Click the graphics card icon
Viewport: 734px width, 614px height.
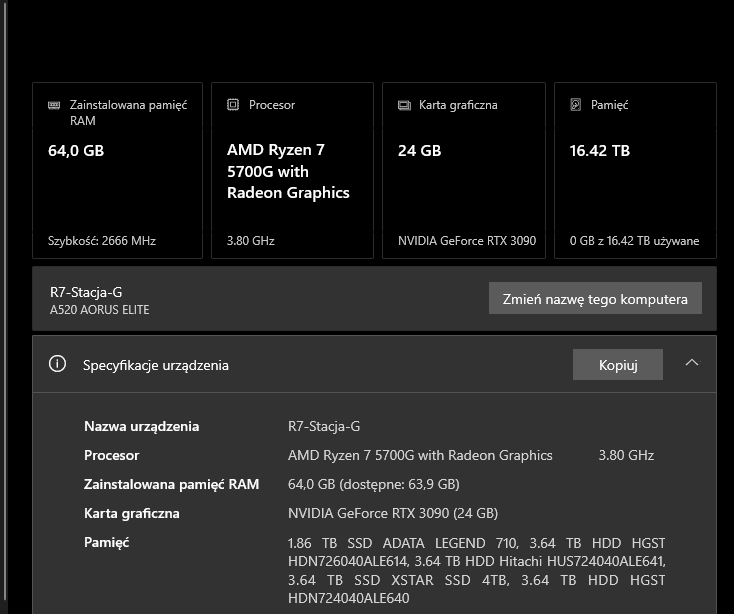[404, 105]
